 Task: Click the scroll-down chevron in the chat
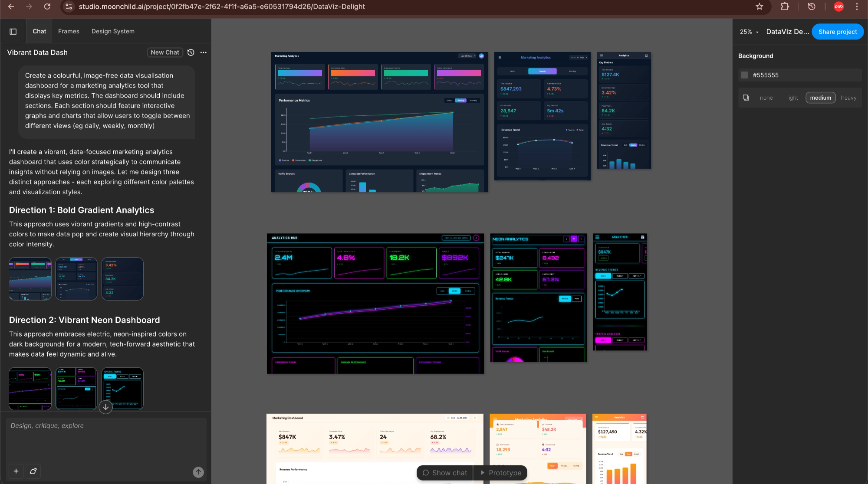pos(105,407)
